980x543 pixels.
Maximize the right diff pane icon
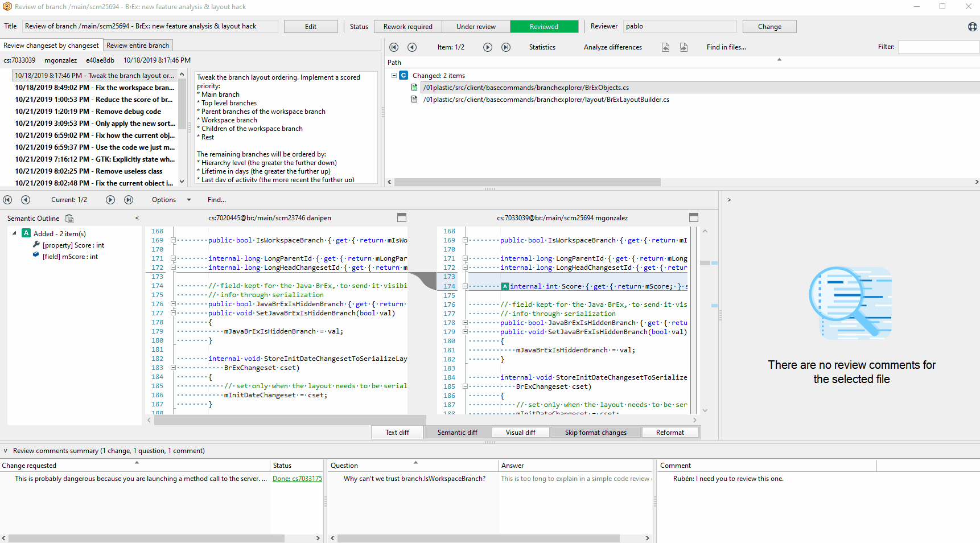tap(694, 217)
